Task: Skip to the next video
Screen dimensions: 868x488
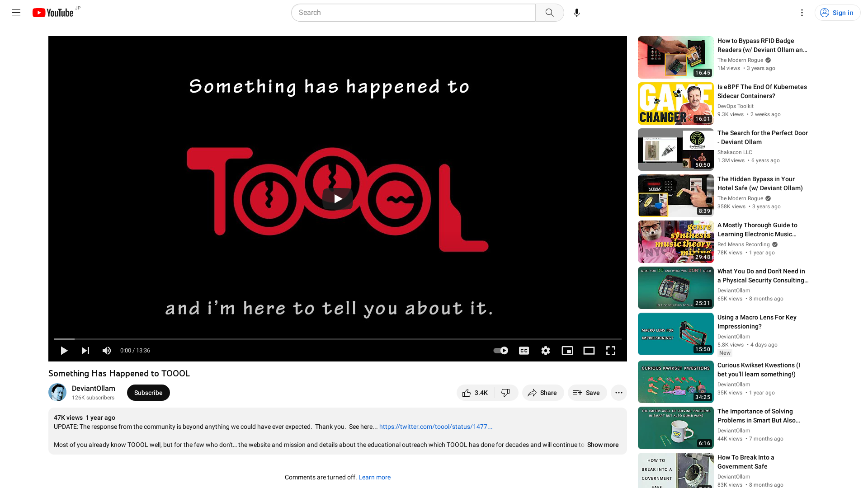Action: coord(85,351)
